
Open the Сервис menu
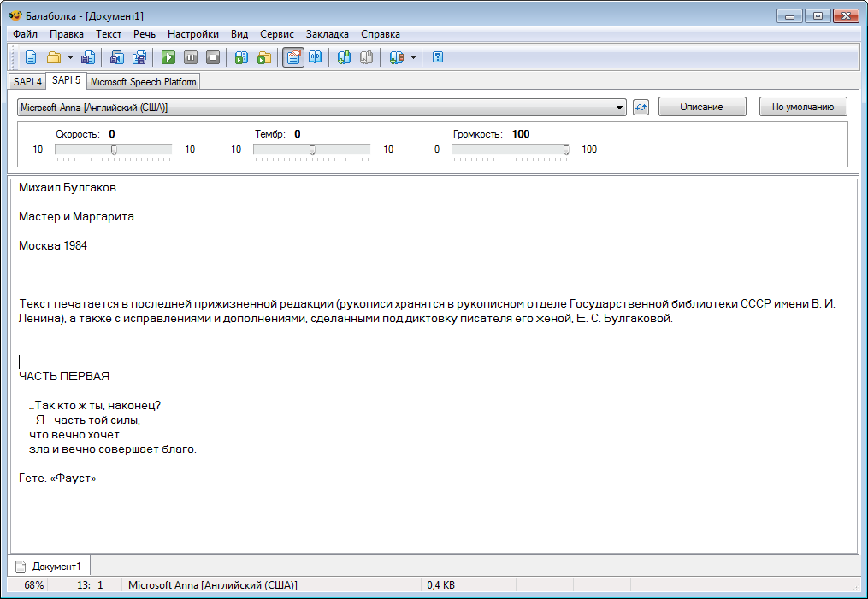(x=277, y=34)
